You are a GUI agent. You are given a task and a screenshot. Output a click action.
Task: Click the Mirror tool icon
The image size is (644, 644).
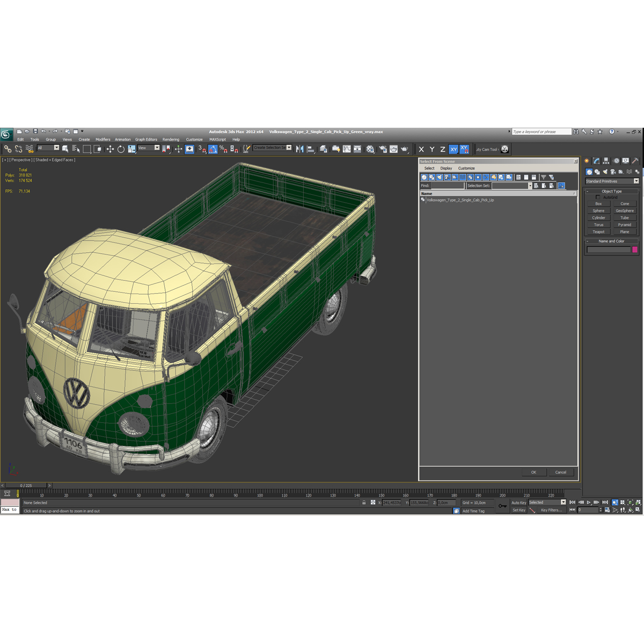300,149
